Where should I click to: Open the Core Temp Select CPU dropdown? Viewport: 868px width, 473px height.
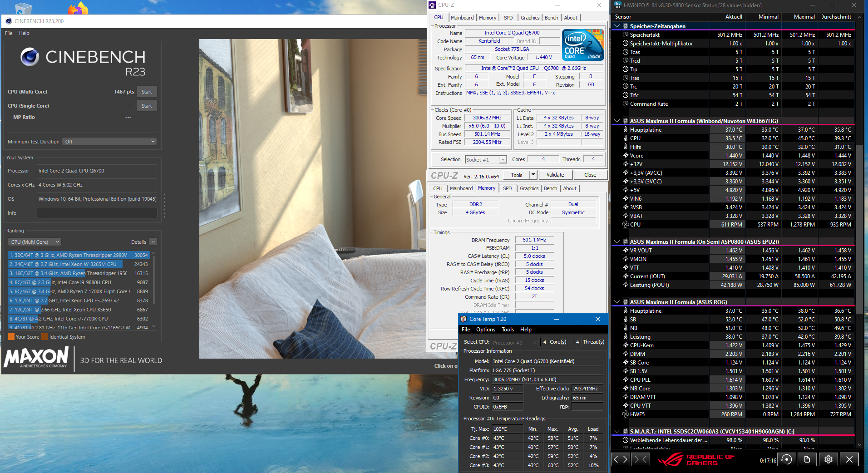515,343
